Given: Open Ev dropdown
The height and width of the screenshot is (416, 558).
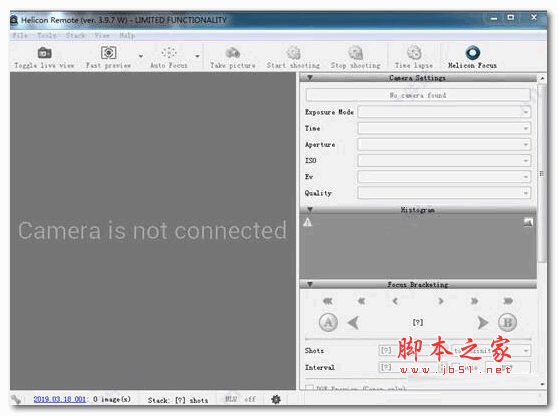Looking at the screenshot, I should [x=444, y=177].
